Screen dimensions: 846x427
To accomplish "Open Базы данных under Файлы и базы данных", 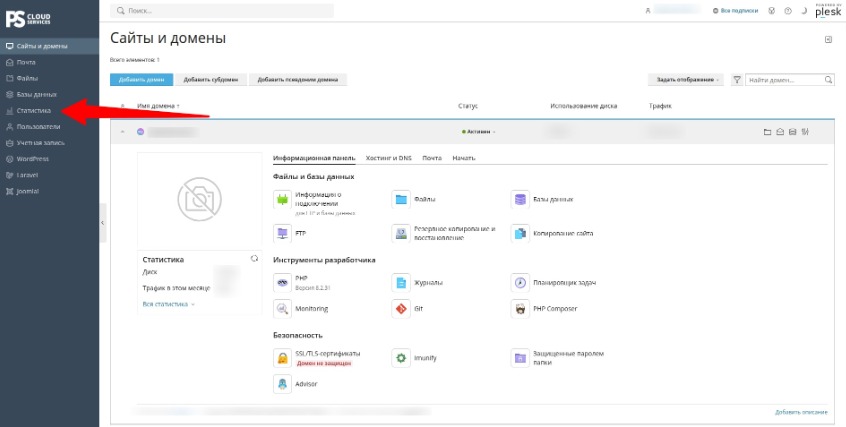I will click(x=542, y=200).
